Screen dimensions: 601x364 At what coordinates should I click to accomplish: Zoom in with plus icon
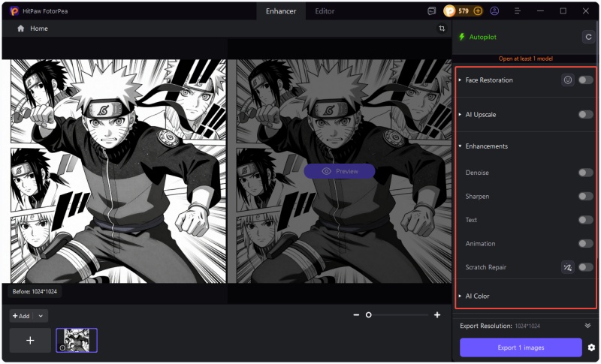pyautogui.click(x=437, y=315)
